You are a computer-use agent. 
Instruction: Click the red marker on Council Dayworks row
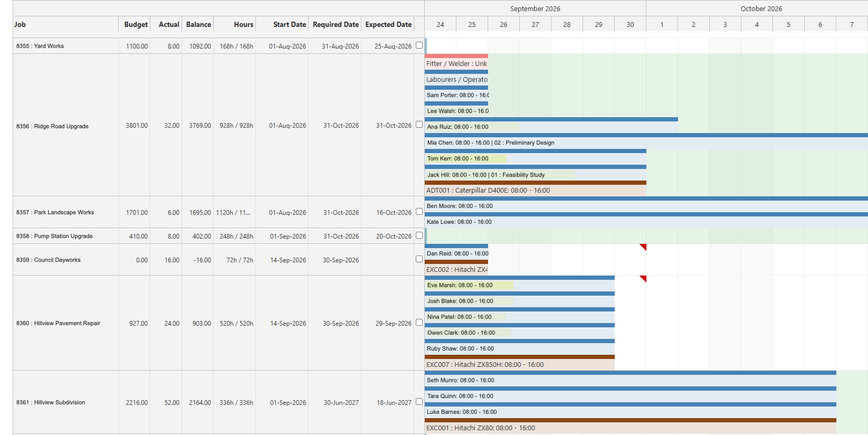coord(644,247)
